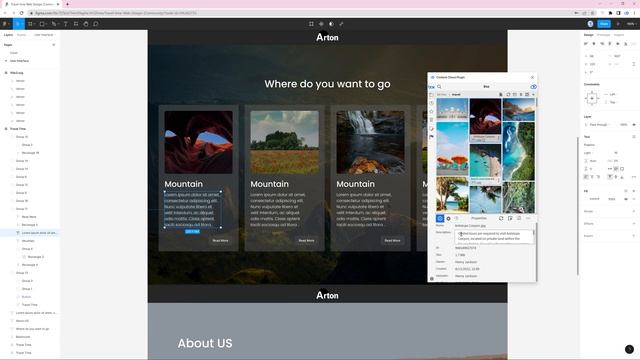The image size is (640, 360).
Task: Click the refresh icon in Properties bar
Action: [501, 218]
